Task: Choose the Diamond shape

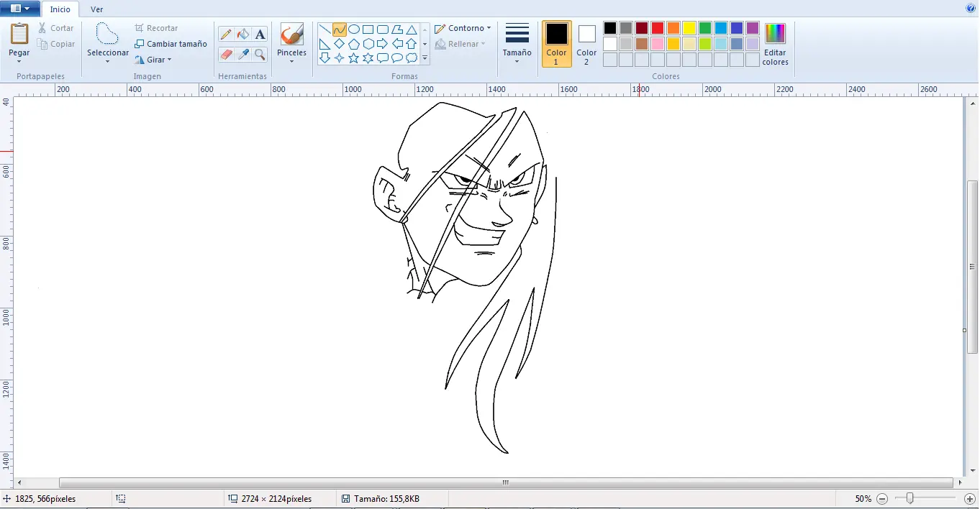Action: pyautogui.click(x=340, y=44)
